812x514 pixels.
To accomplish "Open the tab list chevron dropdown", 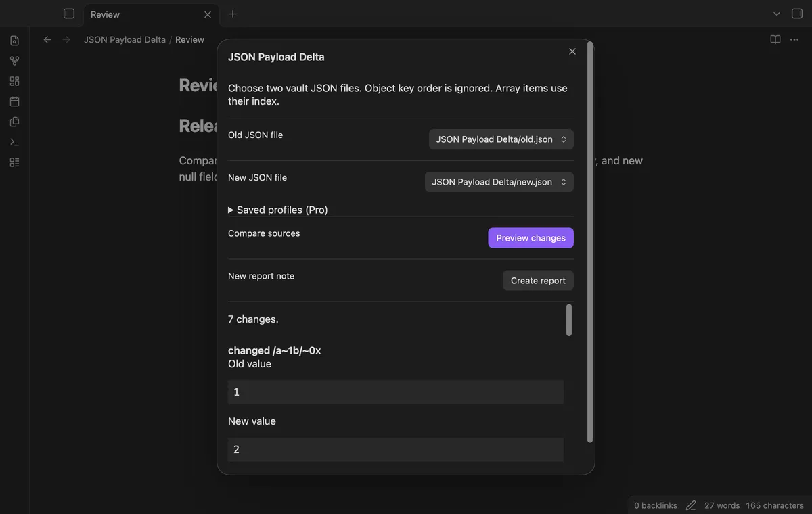I will click(777, 14).
